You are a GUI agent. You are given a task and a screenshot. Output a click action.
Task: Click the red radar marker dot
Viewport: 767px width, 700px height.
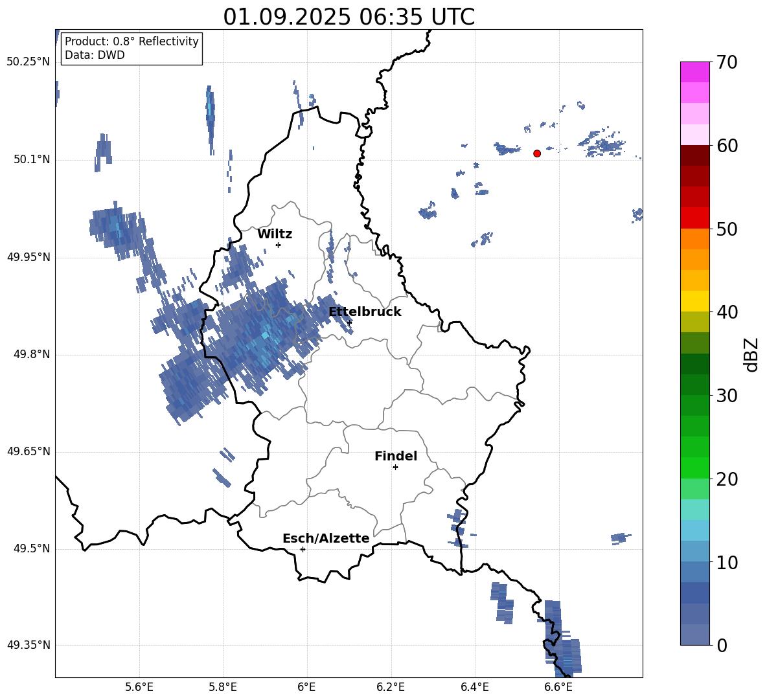[x=537, y=153]
